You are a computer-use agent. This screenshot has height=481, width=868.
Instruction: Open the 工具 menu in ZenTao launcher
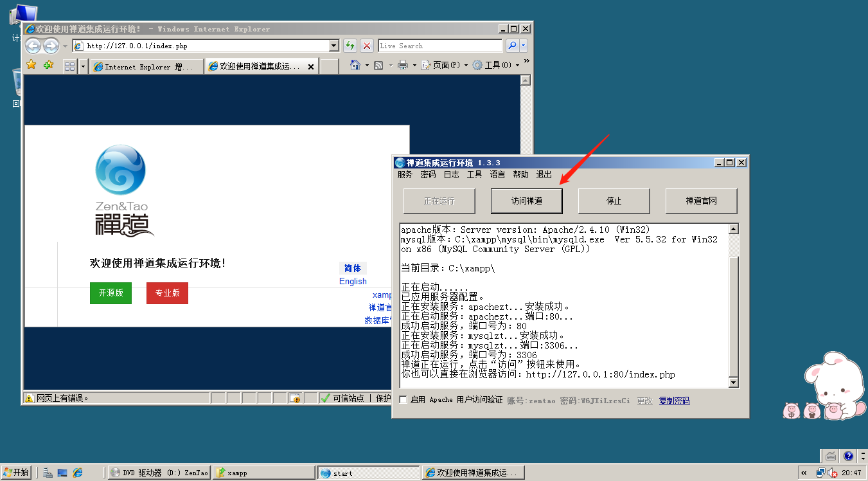[474, 174]
